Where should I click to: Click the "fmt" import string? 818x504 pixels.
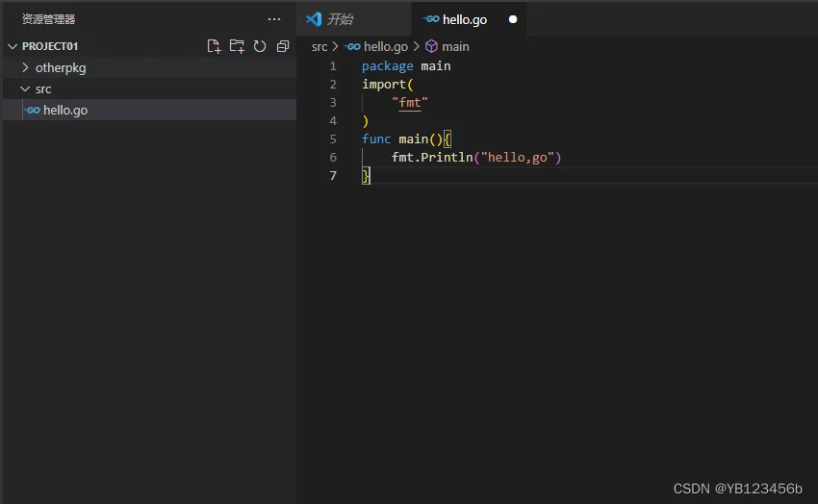coord(410,103)
